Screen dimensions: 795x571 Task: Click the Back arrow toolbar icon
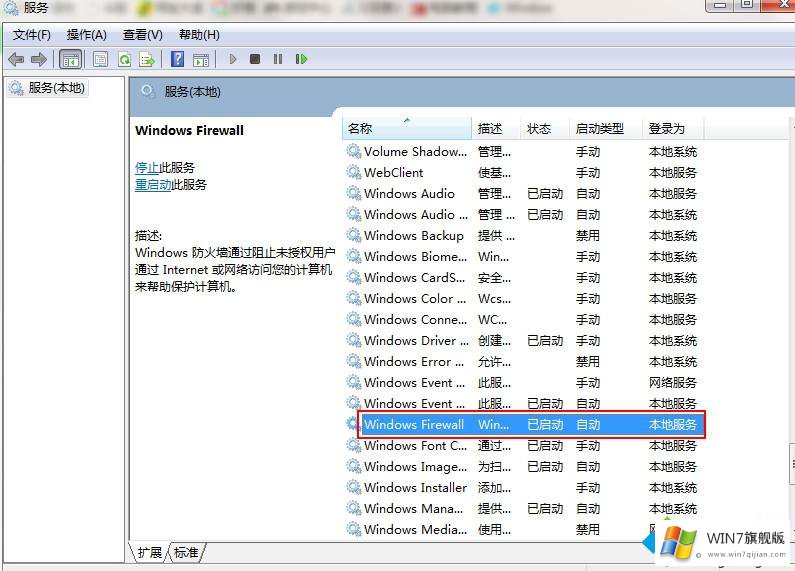[x=16, y=59]
